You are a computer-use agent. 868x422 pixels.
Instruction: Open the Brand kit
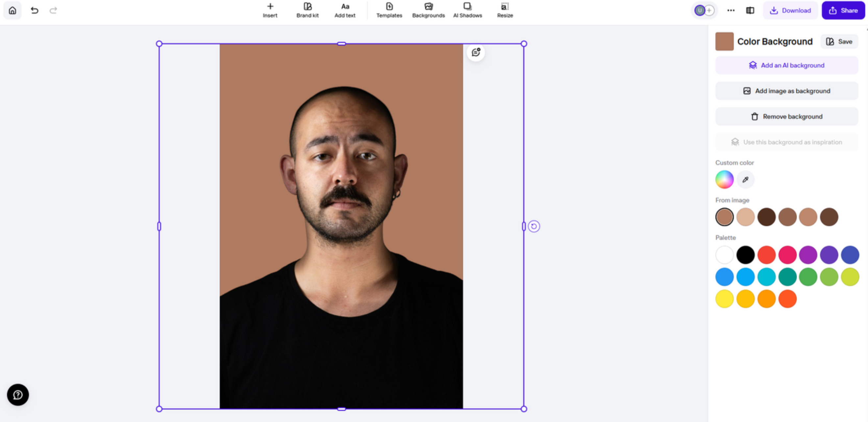pyautogui.click(x=307, y=10)
